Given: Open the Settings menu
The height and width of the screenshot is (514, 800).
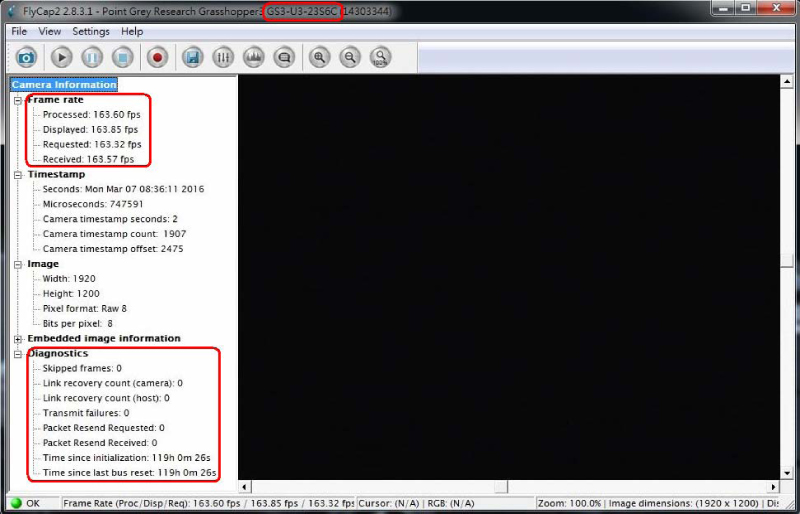Looking at the screenshot, I should point(91,31).
